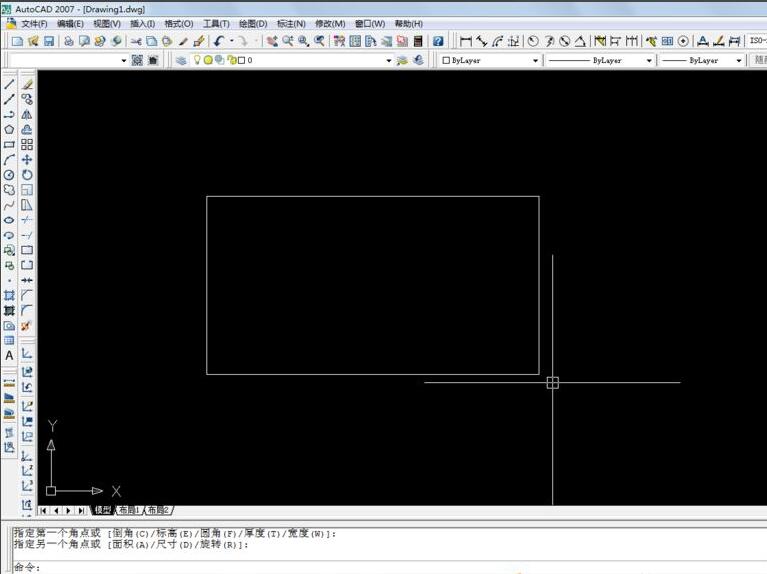
Task: Open the 编辑(E) menu
Action: (x=70, y=23)
